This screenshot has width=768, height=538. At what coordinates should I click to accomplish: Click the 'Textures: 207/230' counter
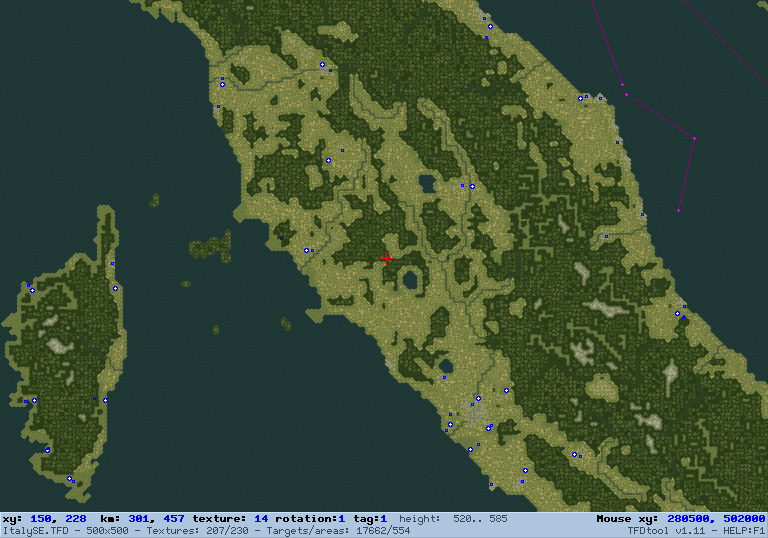pos(197,531)
